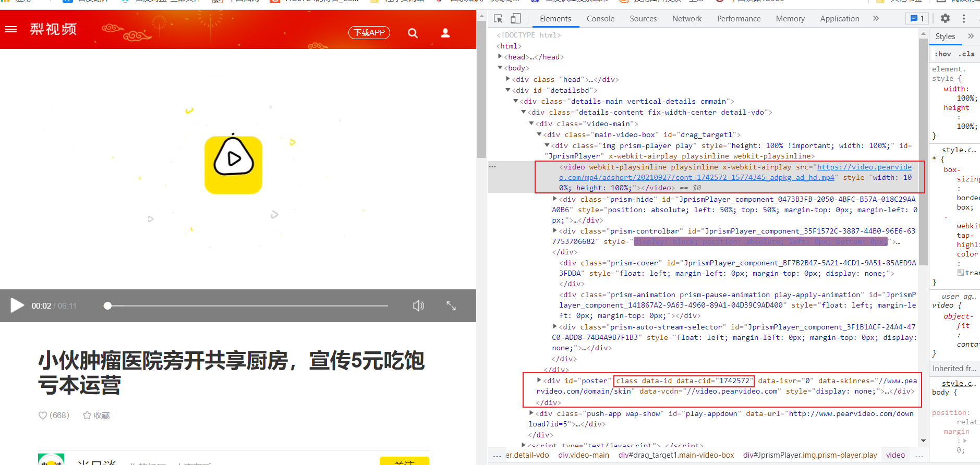The image size is (980, 465).
Task: Switch to the Elements tab
Action: tap(555, 19)
